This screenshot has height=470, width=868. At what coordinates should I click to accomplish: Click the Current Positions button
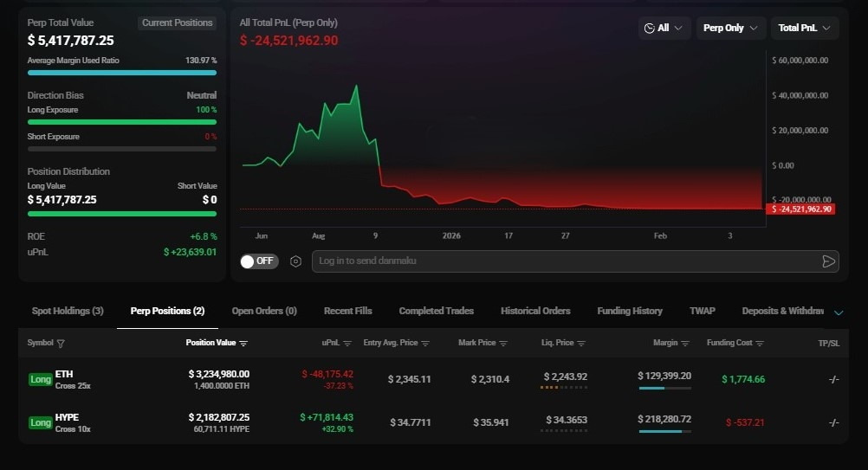[177, 23]
